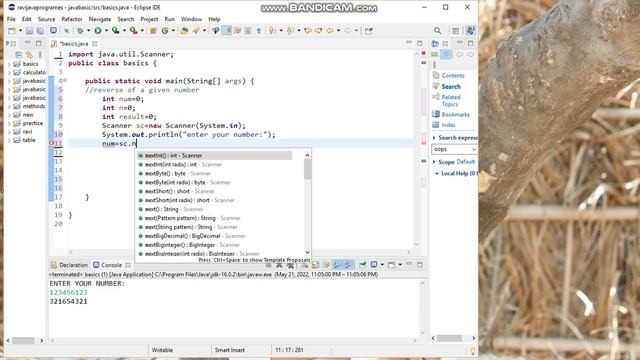Click the Bookmarks icon in Help view
640x360 pixels.
pyautogui.click(x=436, y=114)
